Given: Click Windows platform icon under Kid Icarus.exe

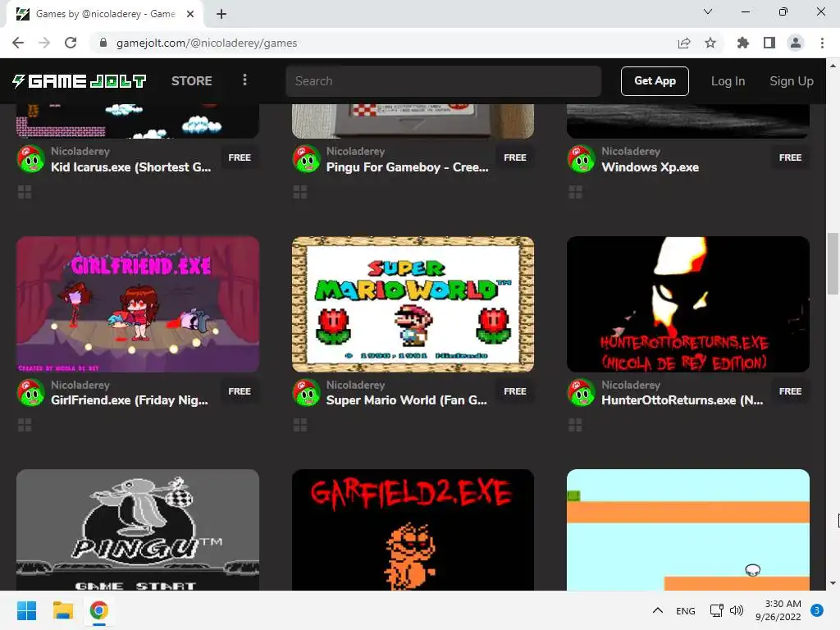Looking at the screenshot, I should coord(25,192).
